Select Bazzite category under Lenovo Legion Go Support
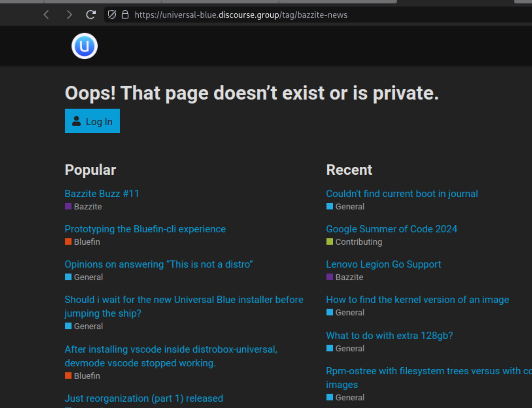Image resolution: width=532 pixels, height=408 pixels. pyautogui.click(x=345, y=277)
